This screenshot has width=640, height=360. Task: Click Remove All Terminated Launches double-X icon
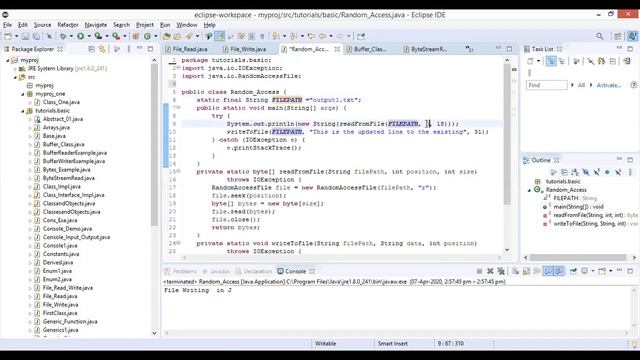[501, 271]
